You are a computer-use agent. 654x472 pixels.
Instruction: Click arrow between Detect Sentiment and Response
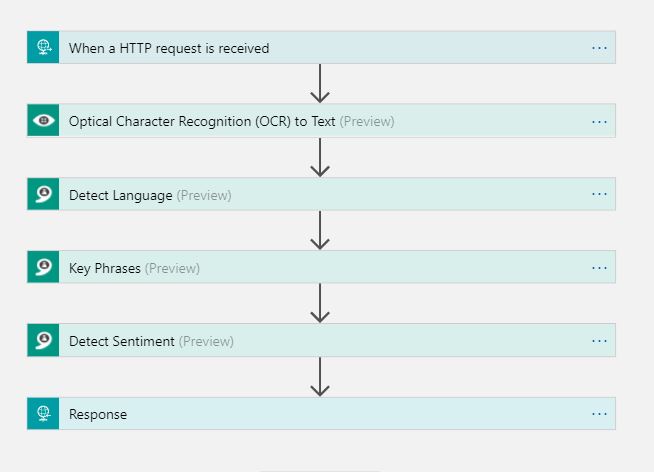coord(320,377)
